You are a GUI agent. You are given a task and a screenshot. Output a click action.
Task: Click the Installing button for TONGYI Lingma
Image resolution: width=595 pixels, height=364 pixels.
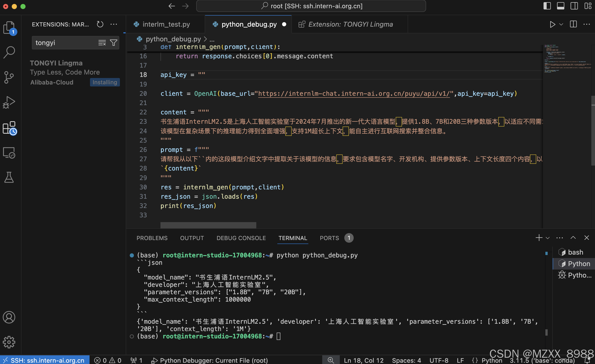coord(105,82)
